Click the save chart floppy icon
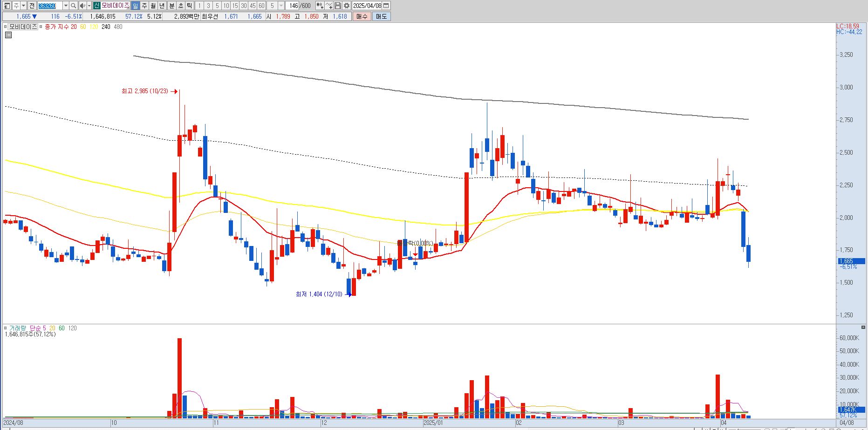 tap(337, 6)
